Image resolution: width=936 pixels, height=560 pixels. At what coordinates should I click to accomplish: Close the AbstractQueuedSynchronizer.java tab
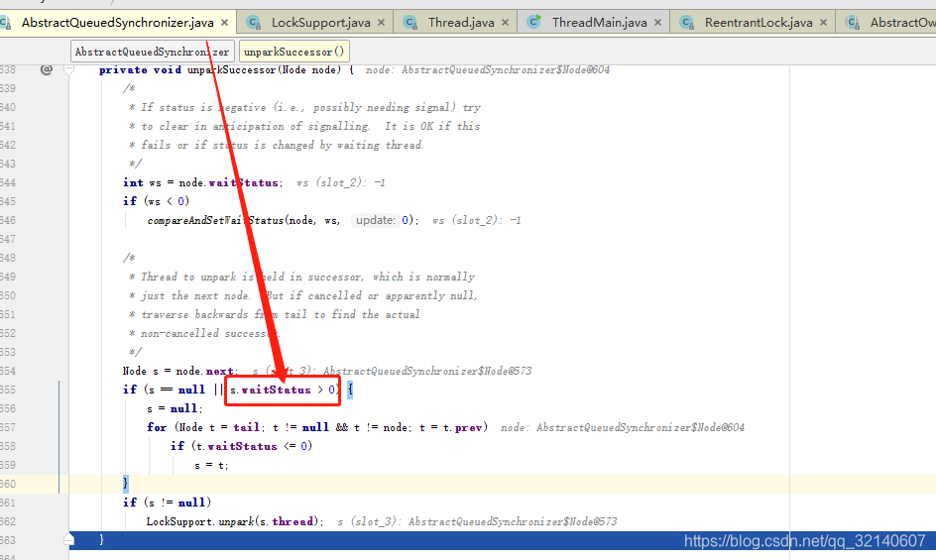pos(224,23)
